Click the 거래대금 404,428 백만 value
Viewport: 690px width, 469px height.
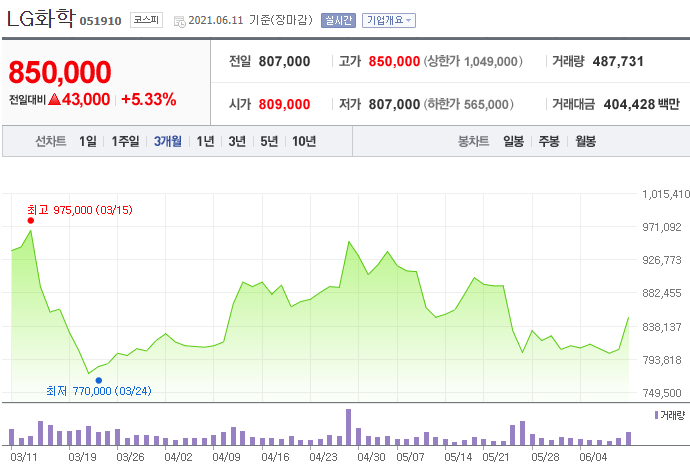[x=642, y=104]
